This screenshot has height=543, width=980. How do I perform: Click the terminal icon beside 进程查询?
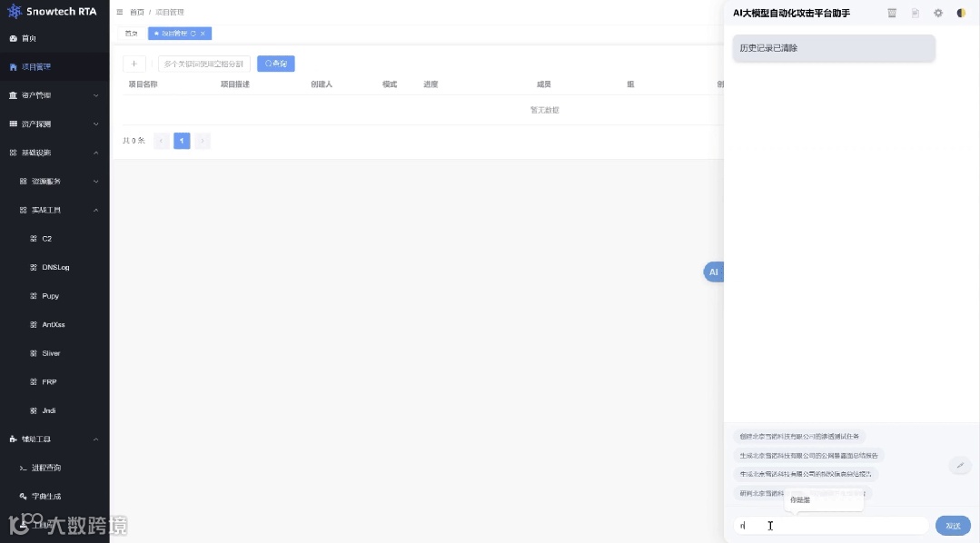click(x=23, y=468)
